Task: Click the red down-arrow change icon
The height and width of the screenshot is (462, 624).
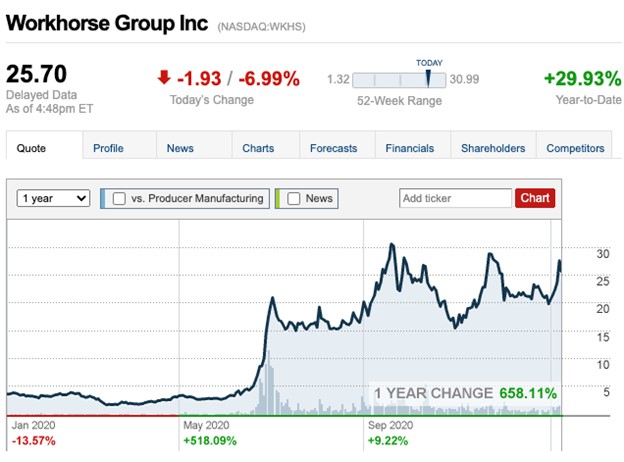Action: 163,78
